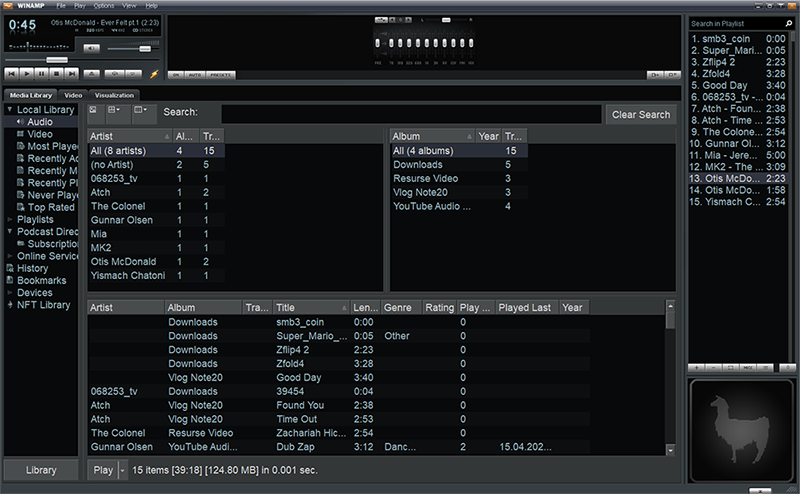This screenshot has height=494, width=800.
Task: Sort by the Album column header
Action: pyautogui.click(x=433, y=136)
